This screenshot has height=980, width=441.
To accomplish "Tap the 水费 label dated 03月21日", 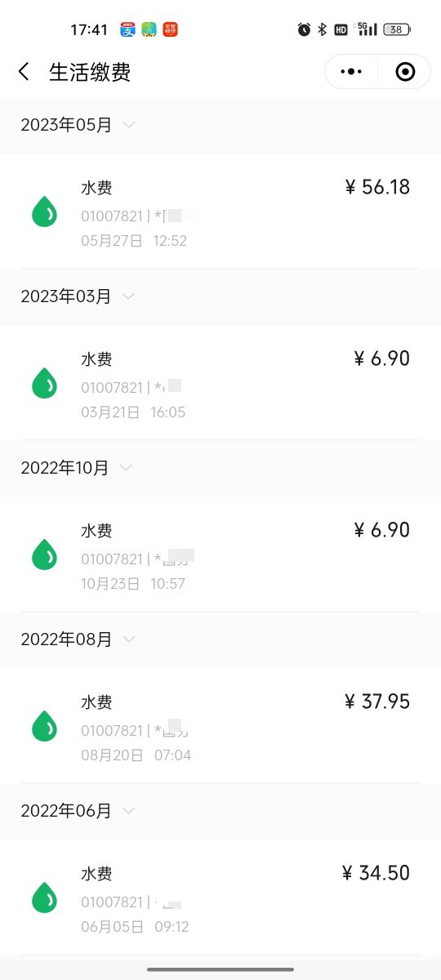I will (x=96, y=359).
